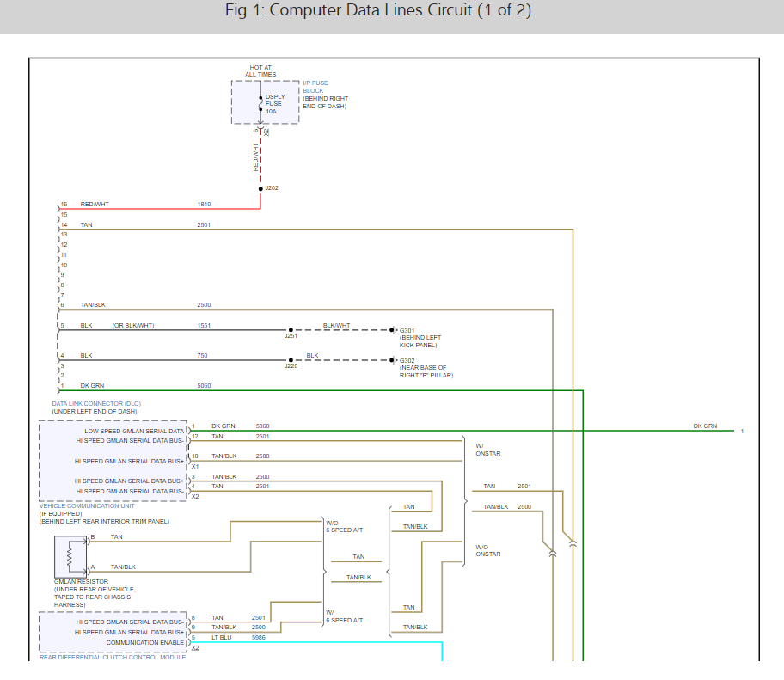Click 'DK GRN' label at DLC pin 1

(x=93, y=386)
